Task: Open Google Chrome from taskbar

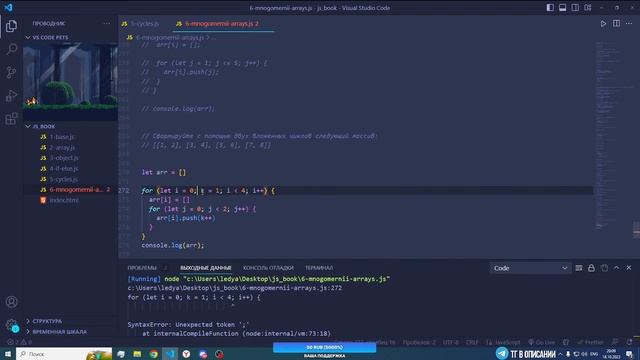Action: [153, 354]
